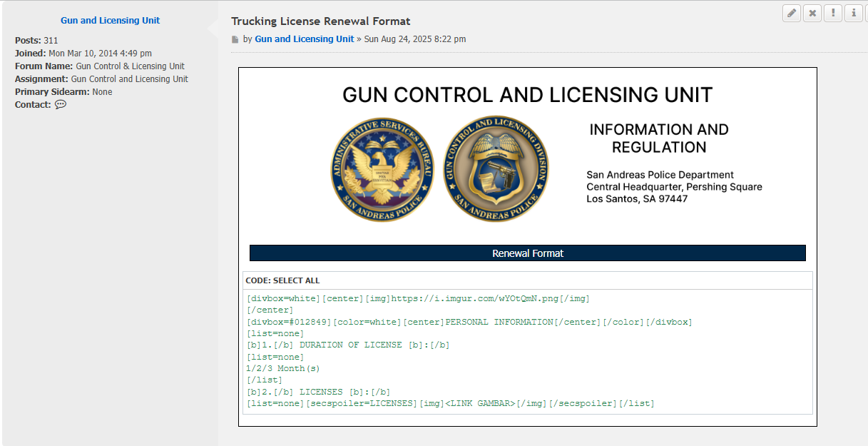
Task: Click the Primary Sidearm: None line
Action: tap(63, 92)
